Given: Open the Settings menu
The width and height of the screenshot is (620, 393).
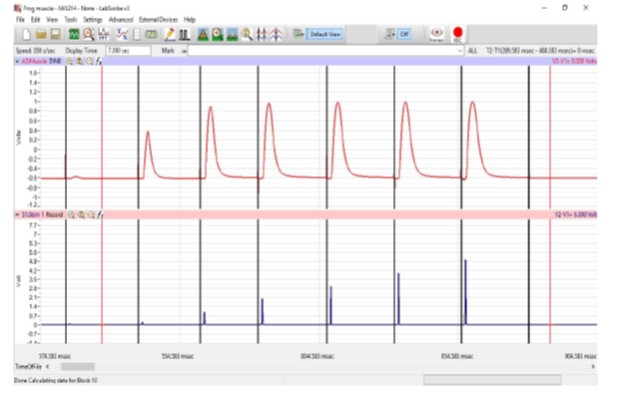Looking at the screenshot, I should 93,19.
